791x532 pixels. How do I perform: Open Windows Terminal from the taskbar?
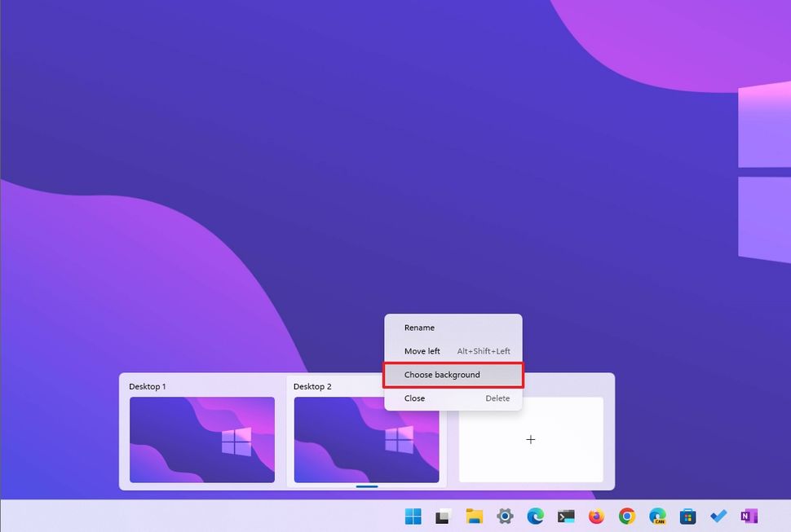coord(566,516)
